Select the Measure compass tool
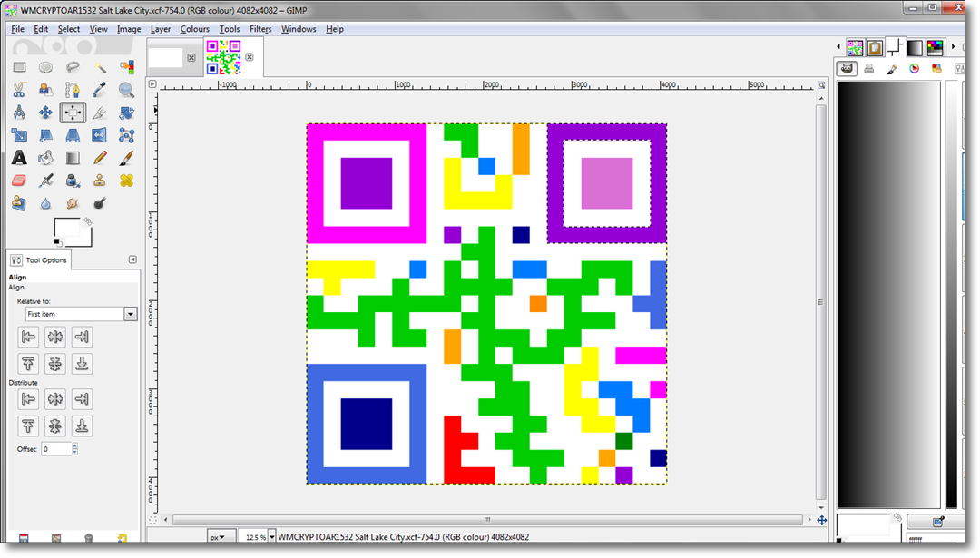Viewport: 980px width, 558px height. tap(19, 113)
